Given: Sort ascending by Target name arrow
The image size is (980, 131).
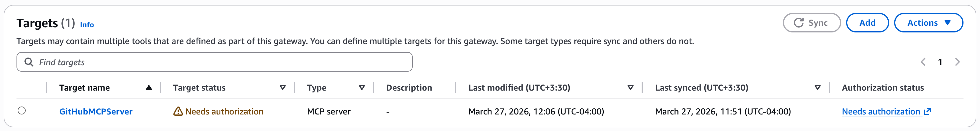Looking at the screenshot, I should point(149,88).
